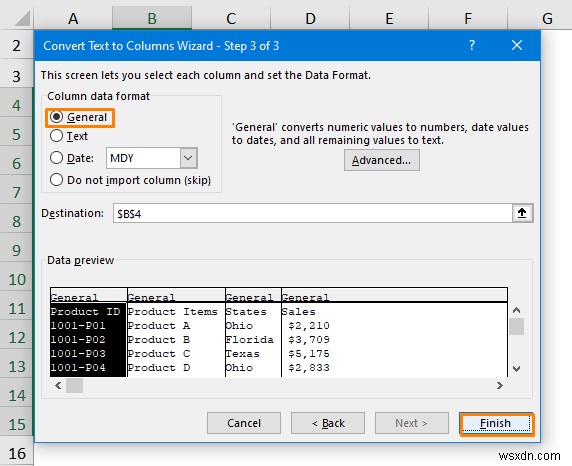Click Finish to complete the wizard

pyautogui.click(x=495, y=423)
